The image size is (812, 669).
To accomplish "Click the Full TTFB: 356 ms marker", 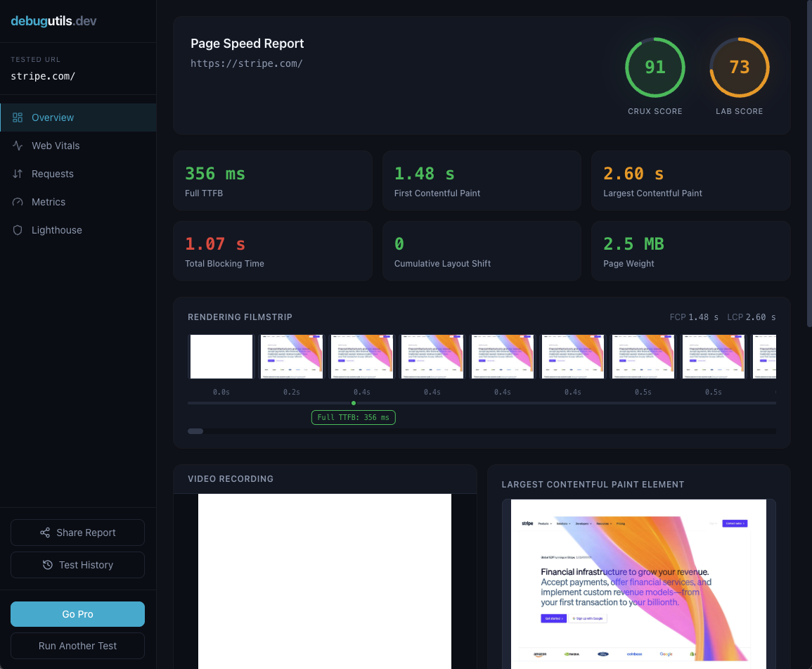I will tap(353, 417).
